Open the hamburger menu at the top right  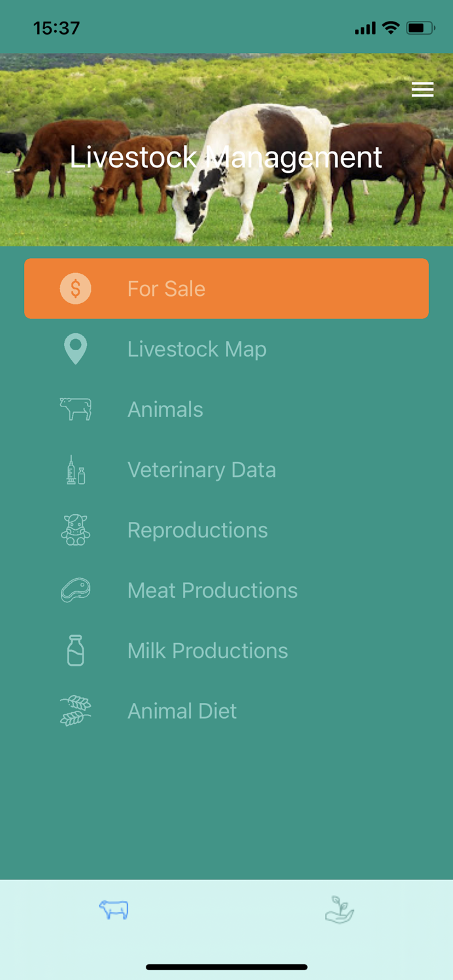click(423, 89)
